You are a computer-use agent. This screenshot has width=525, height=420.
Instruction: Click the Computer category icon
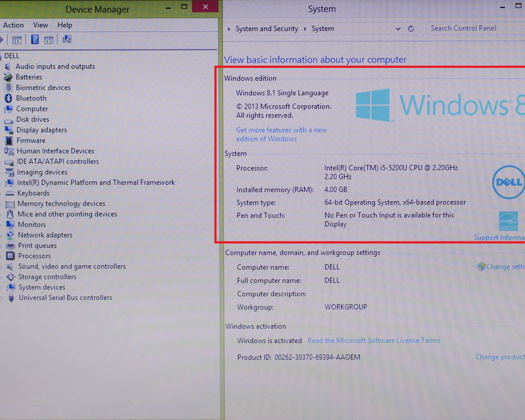point(9,109)
